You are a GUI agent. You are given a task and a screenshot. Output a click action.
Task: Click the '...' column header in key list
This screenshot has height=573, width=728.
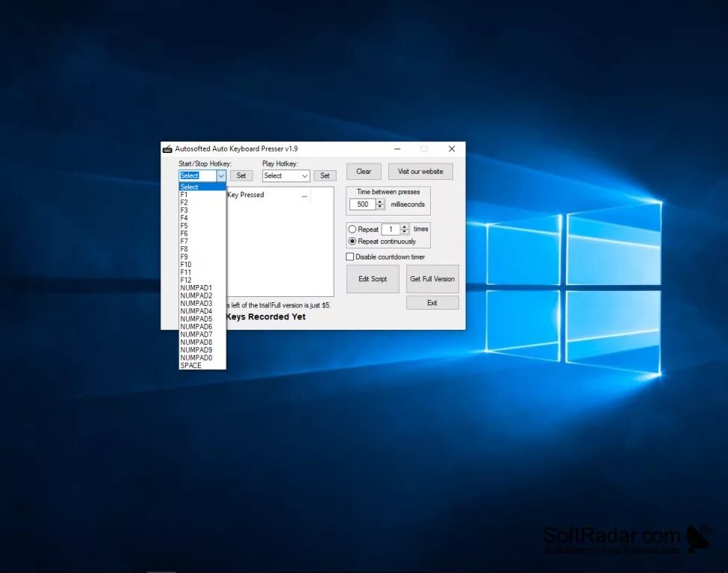pos(305,195)
